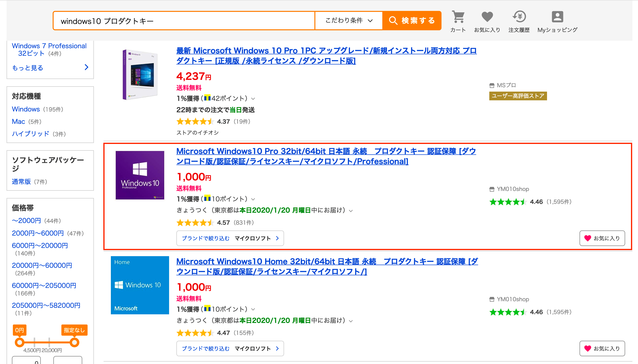Open the purple Windows 10 Professional thumbnail
Image resolution: width=638 pixels, height=364 pixels.
click(x=140, y=175)
